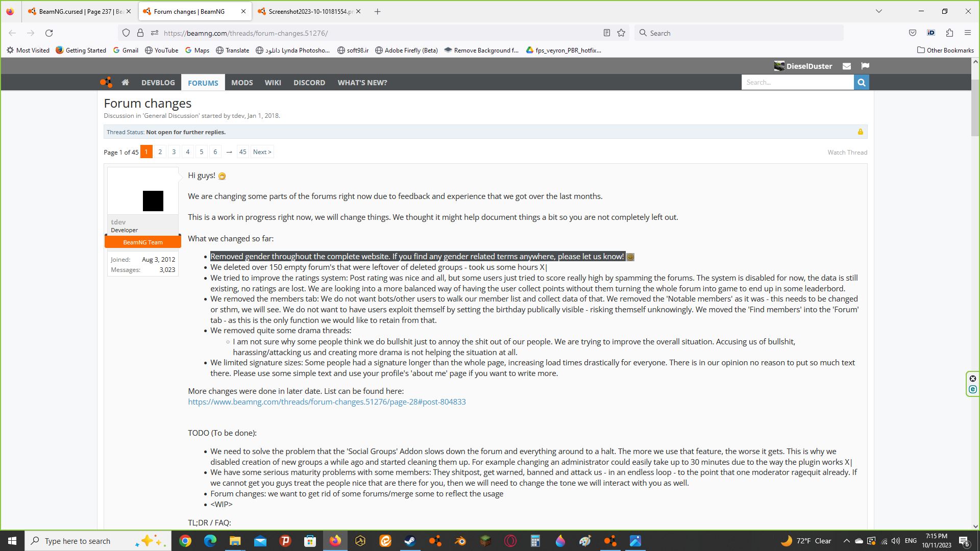Open the alerts flag icon

pyautogui.click(x=865, y=66)
